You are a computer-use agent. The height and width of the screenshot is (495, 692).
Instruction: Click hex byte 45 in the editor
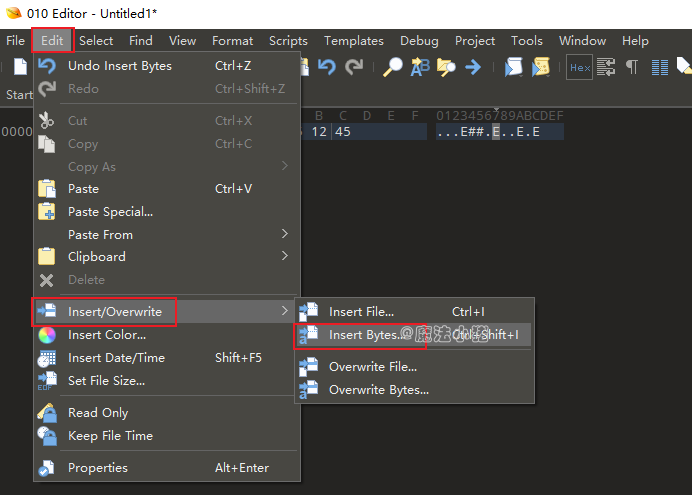[x=342, y=131]
